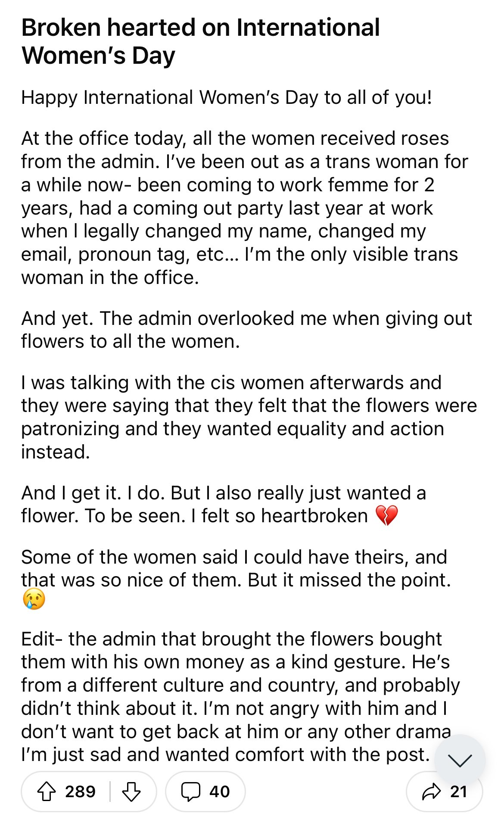Click the 21 shares count

tap(458, 792)
